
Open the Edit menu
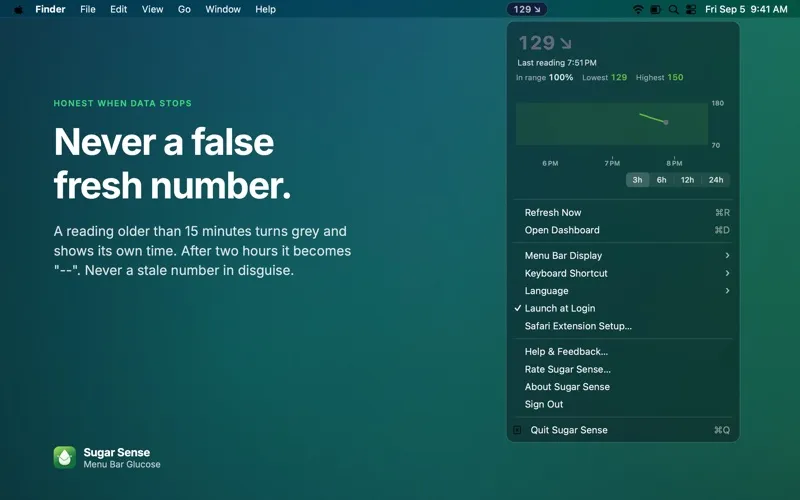(x=118, y=9)
